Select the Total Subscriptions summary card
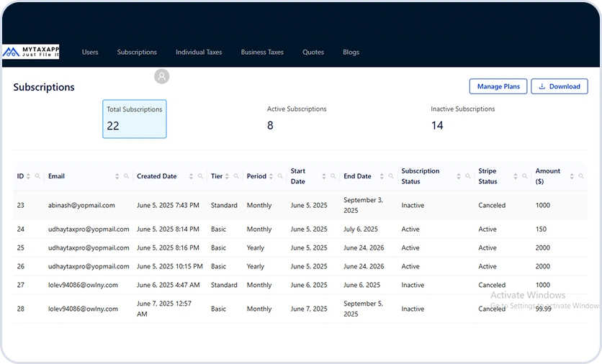 click(x=135, y=119)
